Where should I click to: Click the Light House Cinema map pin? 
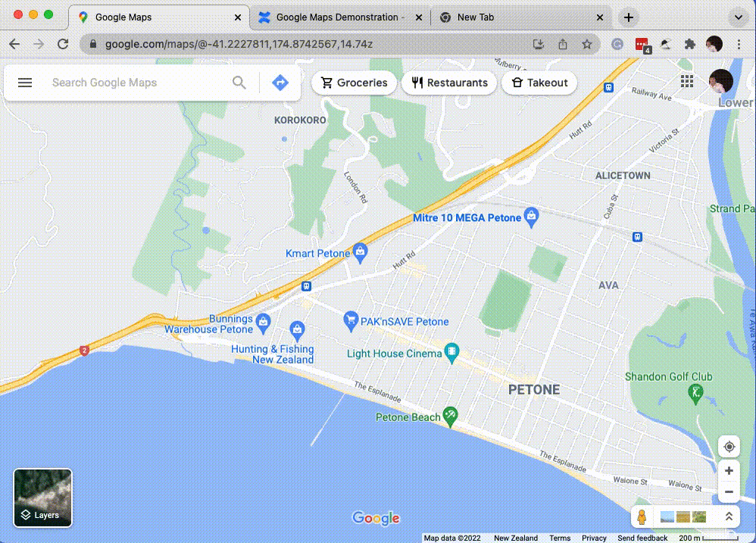[x=451, y=353]
